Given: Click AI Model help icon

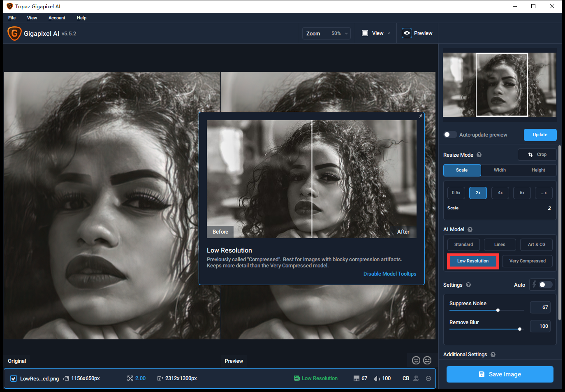Looking at the screenshot, I should pos(470,230).
